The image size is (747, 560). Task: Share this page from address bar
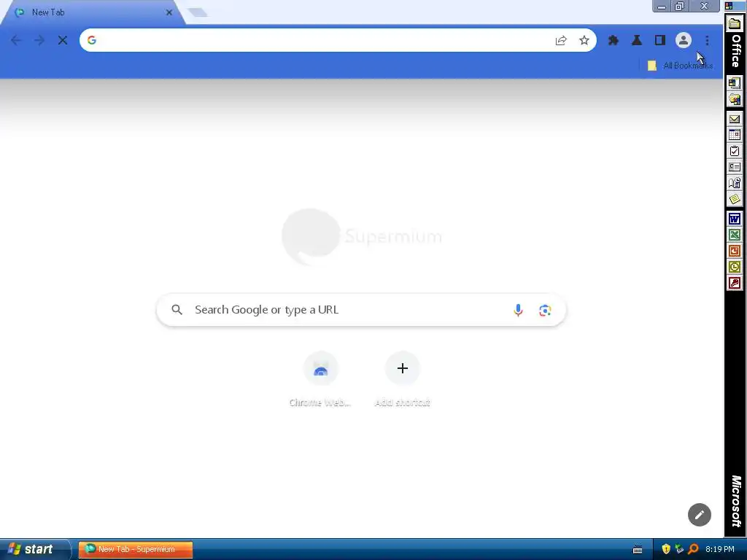[561, 41]
